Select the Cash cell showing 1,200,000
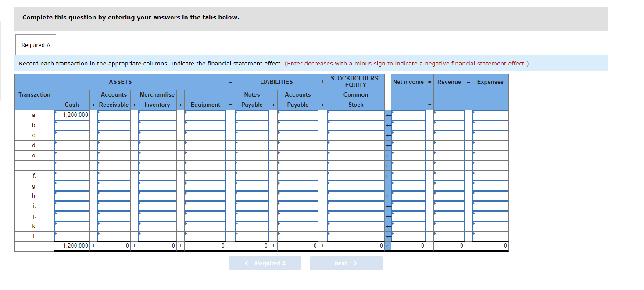The image size is (644, 290). pos(72,115)
